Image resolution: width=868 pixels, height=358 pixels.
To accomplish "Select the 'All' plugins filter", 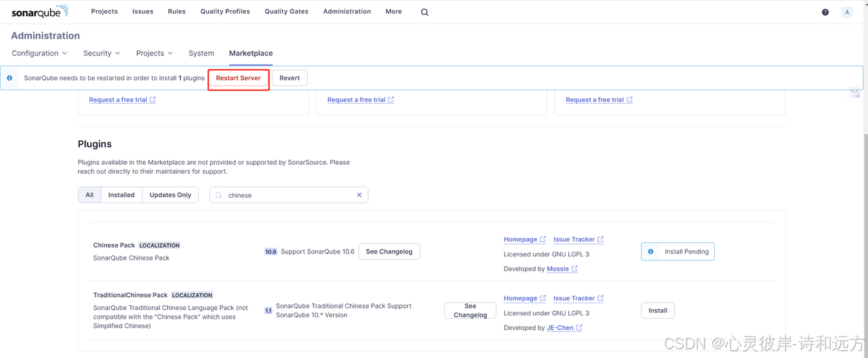I will coord(90,195).
